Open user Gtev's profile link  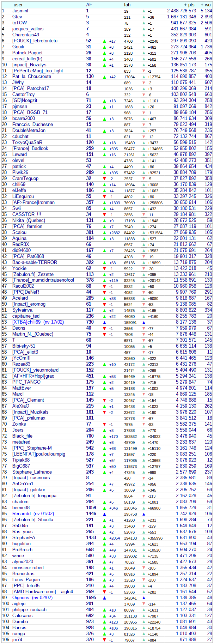[17, 17]
